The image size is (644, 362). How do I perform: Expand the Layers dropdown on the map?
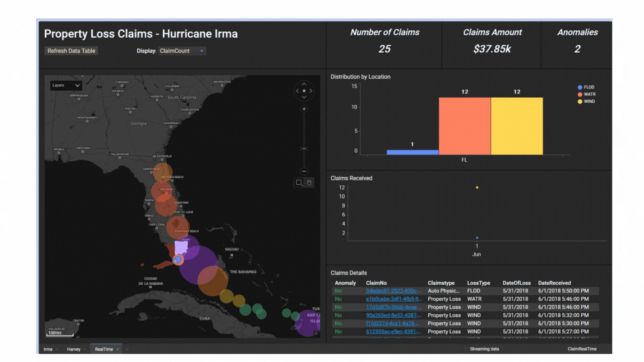[x=65, y=85]
